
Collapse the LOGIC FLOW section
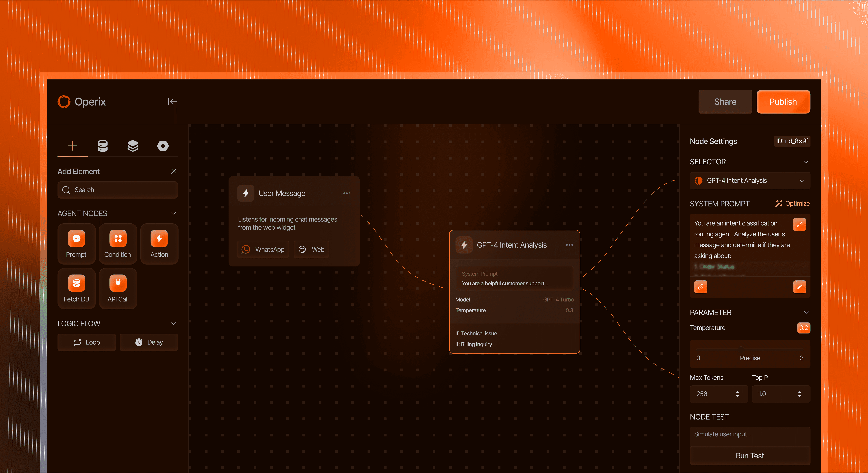click(174, 324)
